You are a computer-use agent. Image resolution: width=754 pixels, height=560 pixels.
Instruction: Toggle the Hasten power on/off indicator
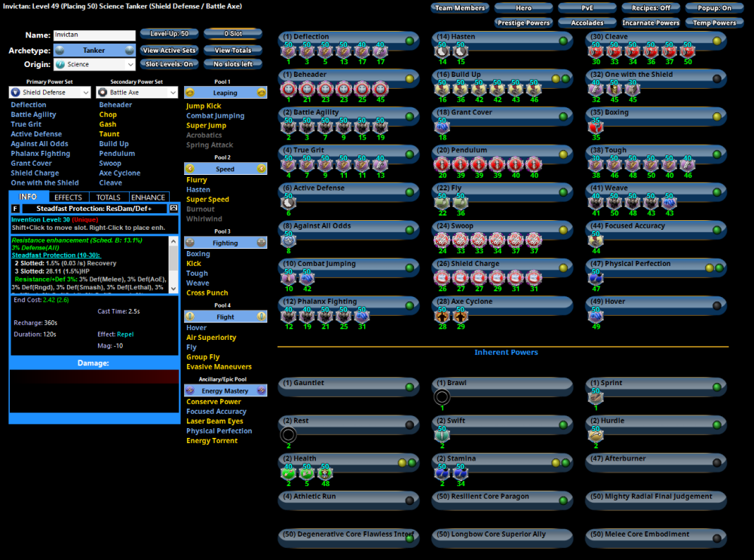pos(563,41)
